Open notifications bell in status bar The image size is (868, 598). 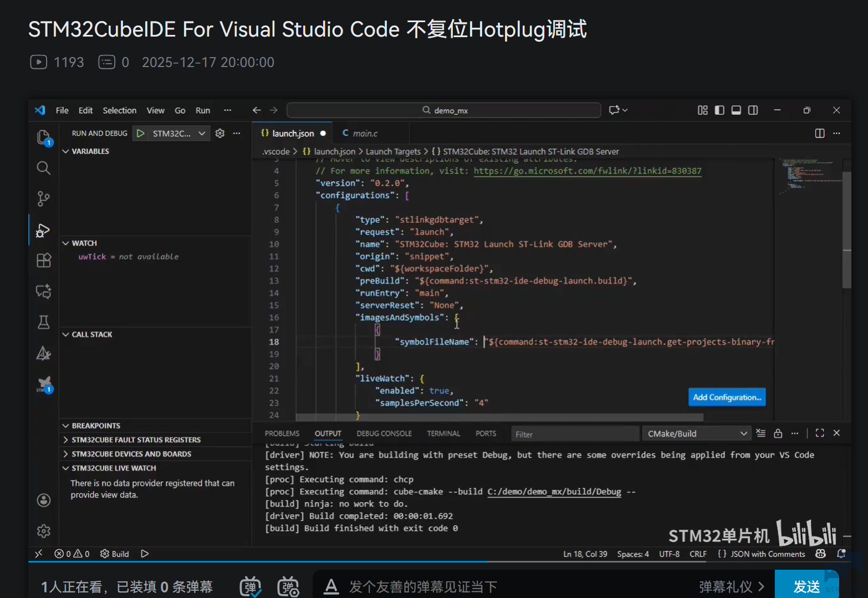(841, 554)
